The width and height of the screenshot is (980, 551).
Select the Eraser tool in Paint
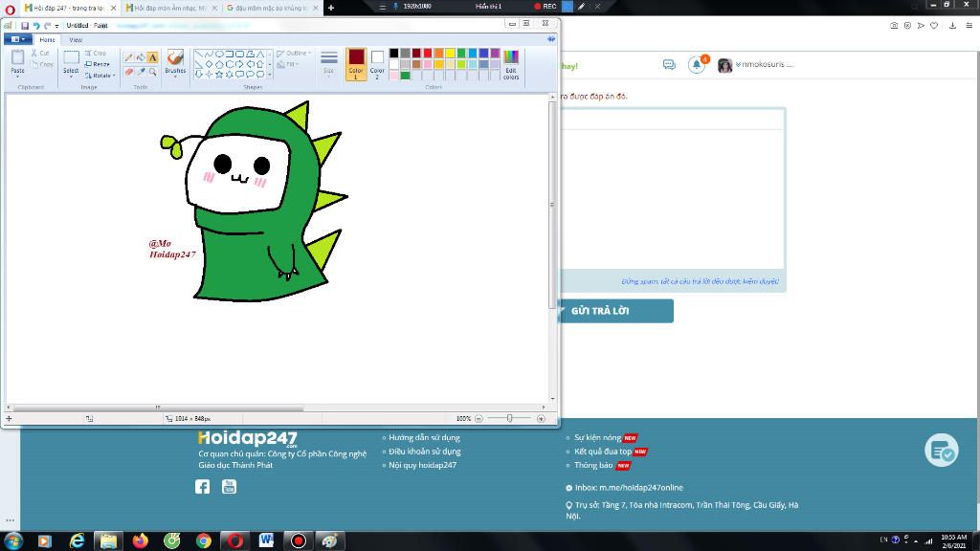pyautogui.click(x=129, y=72)
